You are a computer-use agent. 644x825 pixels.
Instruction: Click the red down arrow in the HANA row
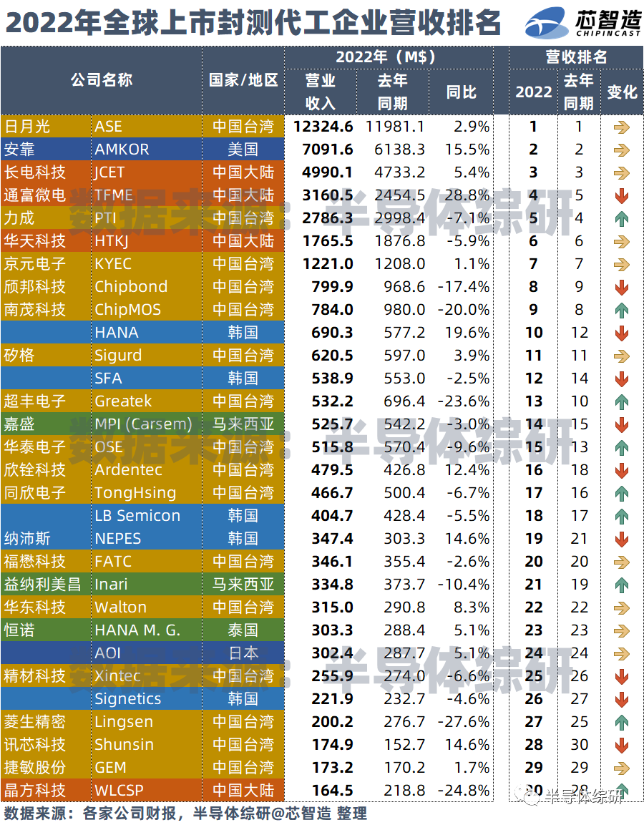pos(621,333)
